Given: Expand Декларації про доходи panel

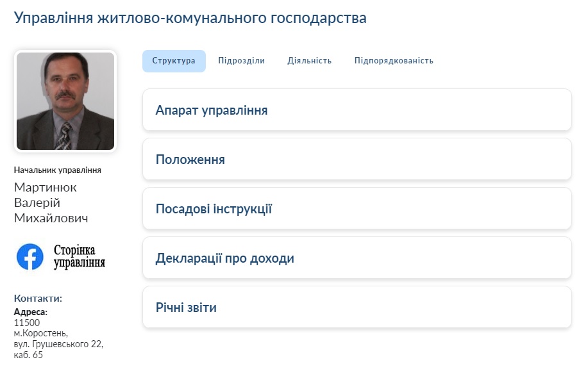Looking at the screenshot, I should [x=357, y=258].
